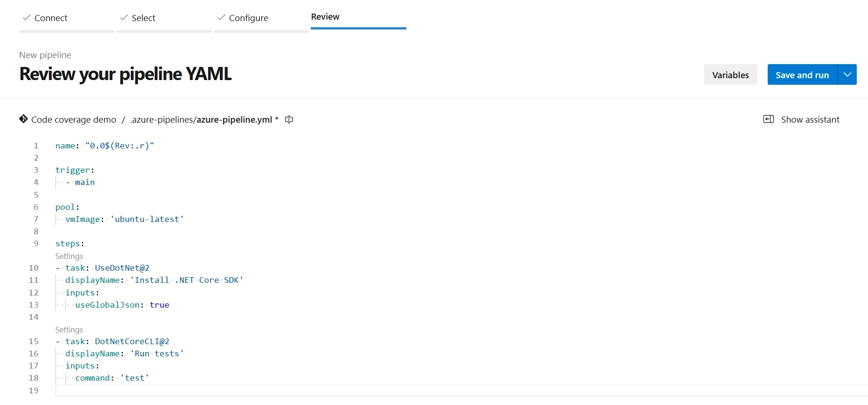Click the checkmark icon on Connect step
This screenshot has height=405, width=868.
click(27, 17)
